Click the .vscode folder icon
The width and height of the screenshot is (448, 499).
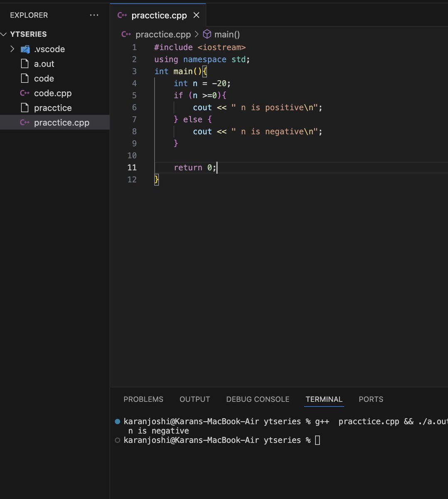(x=25, y=49)
